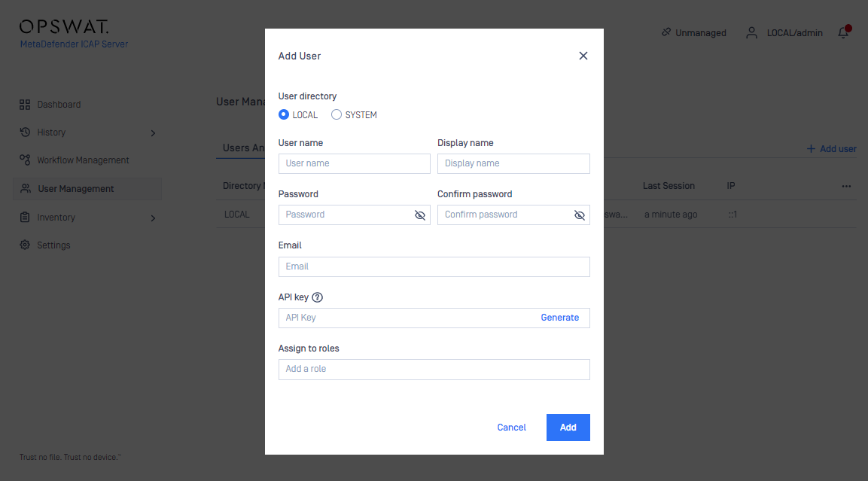
Task: Expand the Inventory submenu chevron
Action: 153,218
